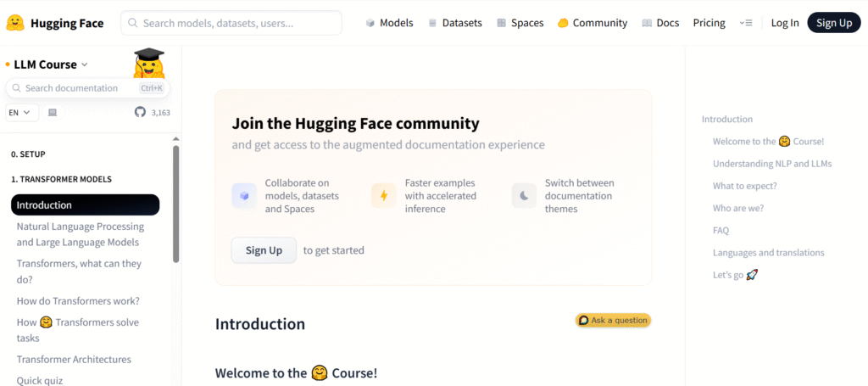Open the Models page in navbar
The image size is (868, 386).
point(390,23)
